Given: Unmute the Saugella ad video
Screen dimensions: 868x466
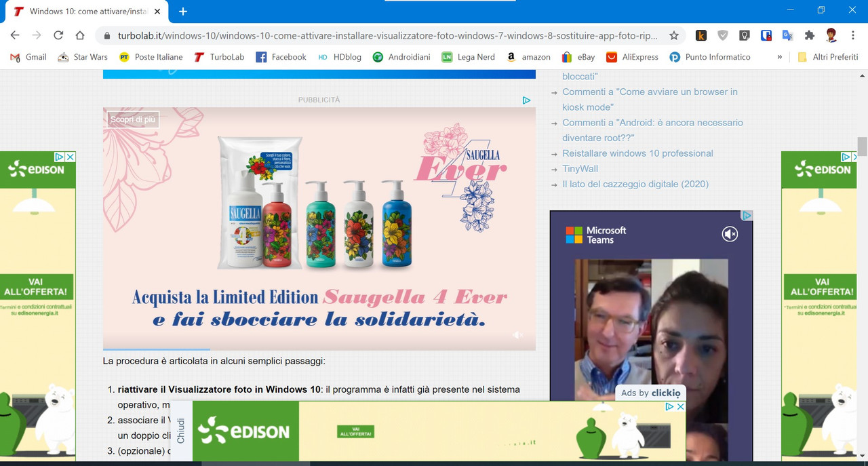Looking at the screenshot, I should click(517, 335).
